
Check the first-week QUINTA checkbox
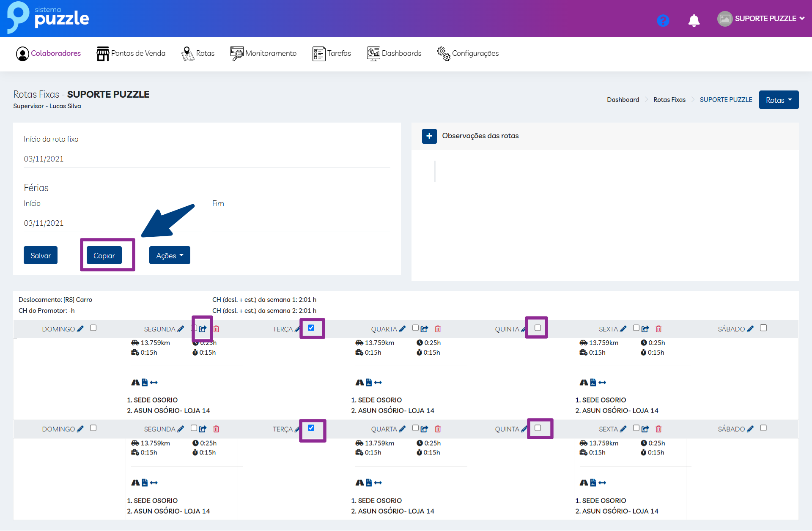pyautogui.click(x=538, y=328)
